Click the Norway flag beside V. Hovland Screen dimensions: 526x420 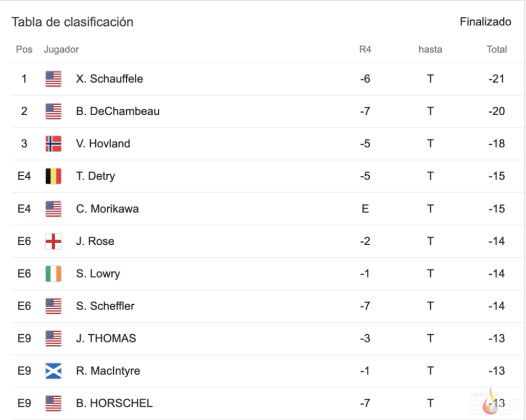53,144
